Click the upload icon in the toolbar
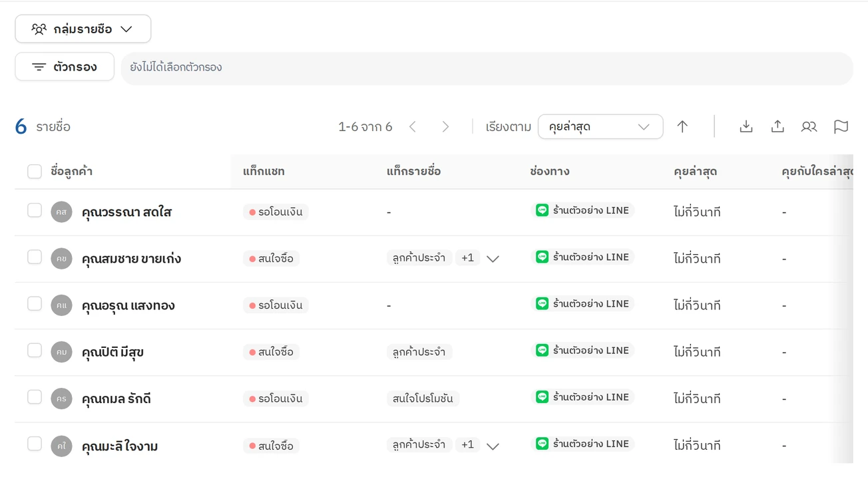Viewport: 868px width, 483px height. tap(777, 126)
